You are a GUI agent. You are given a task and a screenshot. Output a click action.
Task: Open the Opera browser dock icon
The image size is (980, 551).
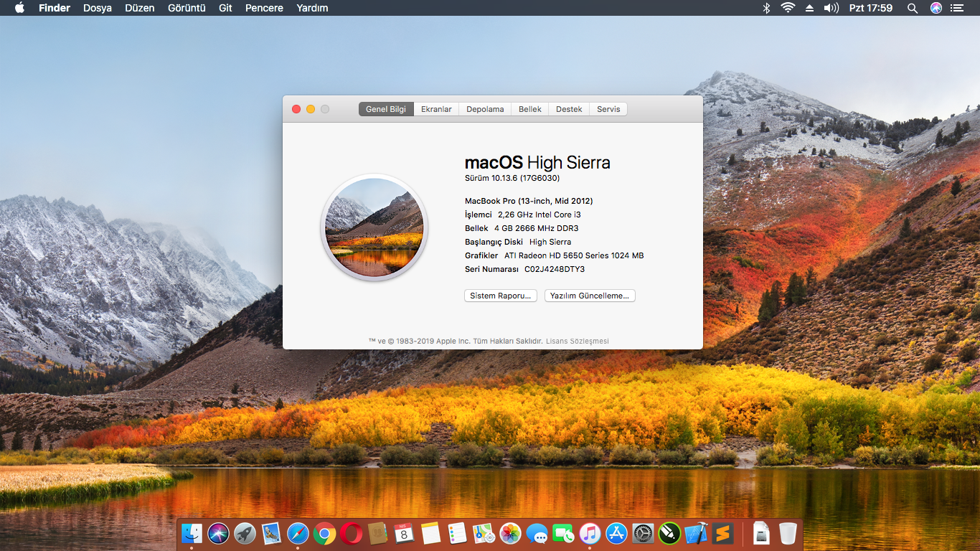pyautogui.click(x=352, y=533)
